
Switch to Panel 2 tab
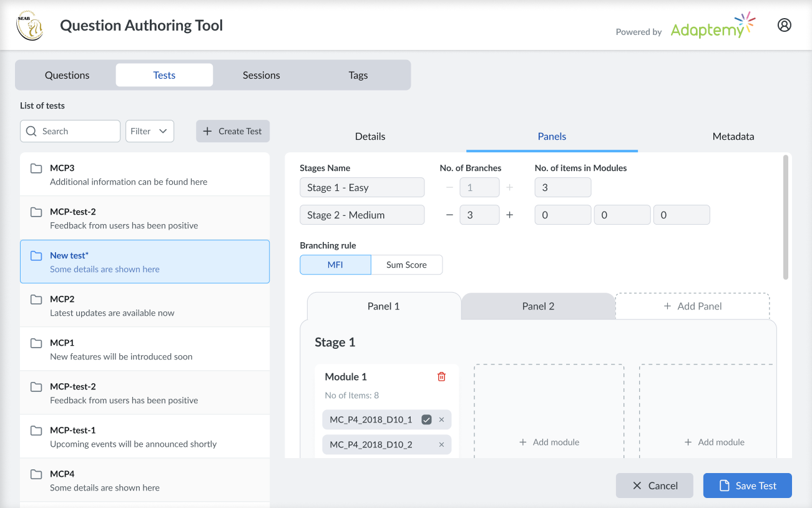click(x=538, y=306)
